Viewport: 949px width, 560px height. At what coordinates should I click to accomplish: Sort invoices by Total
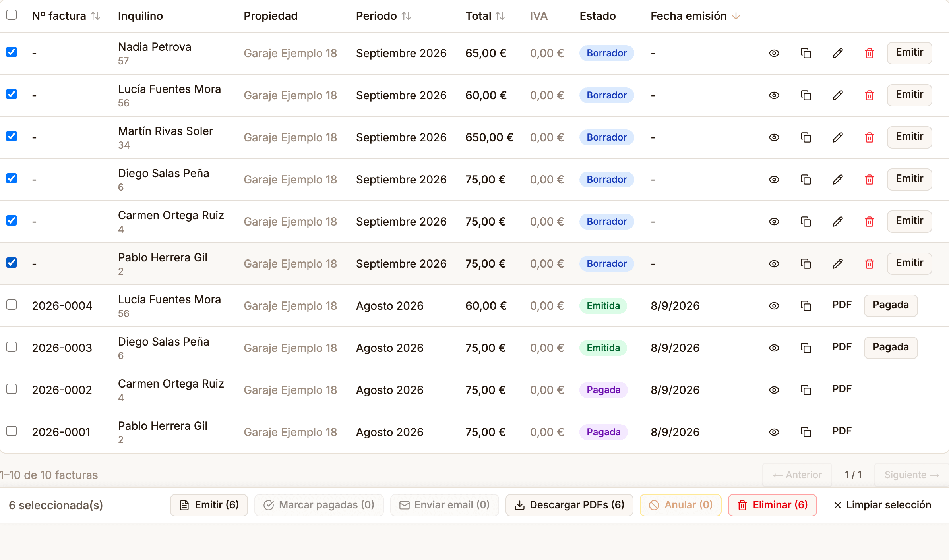[x=485, y=16]
